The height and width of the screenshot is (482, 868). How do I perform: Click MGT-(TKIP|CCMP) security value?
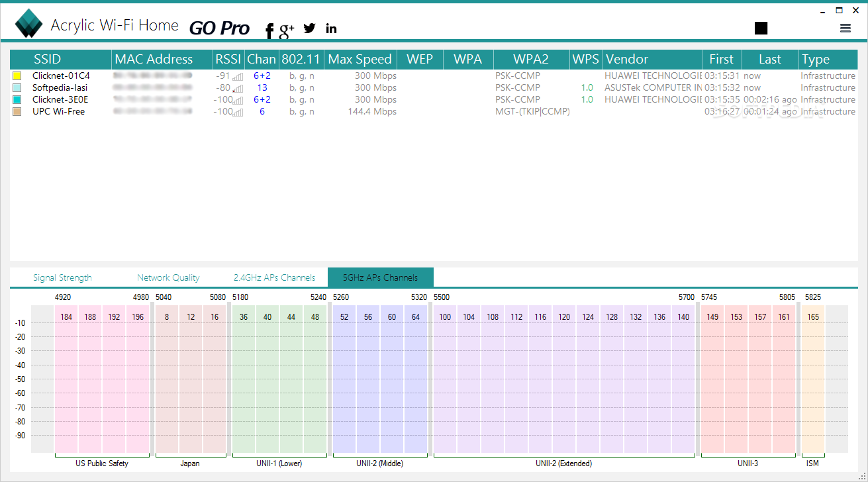point(532,112)
